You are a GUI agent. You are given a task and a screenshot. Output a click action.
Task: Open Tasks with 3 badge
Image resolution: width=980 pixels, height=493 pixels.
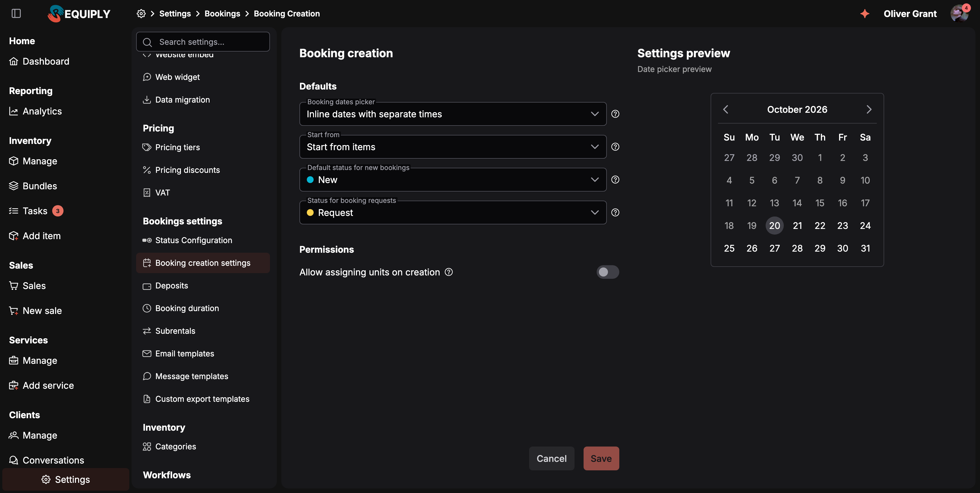point(36,211)
